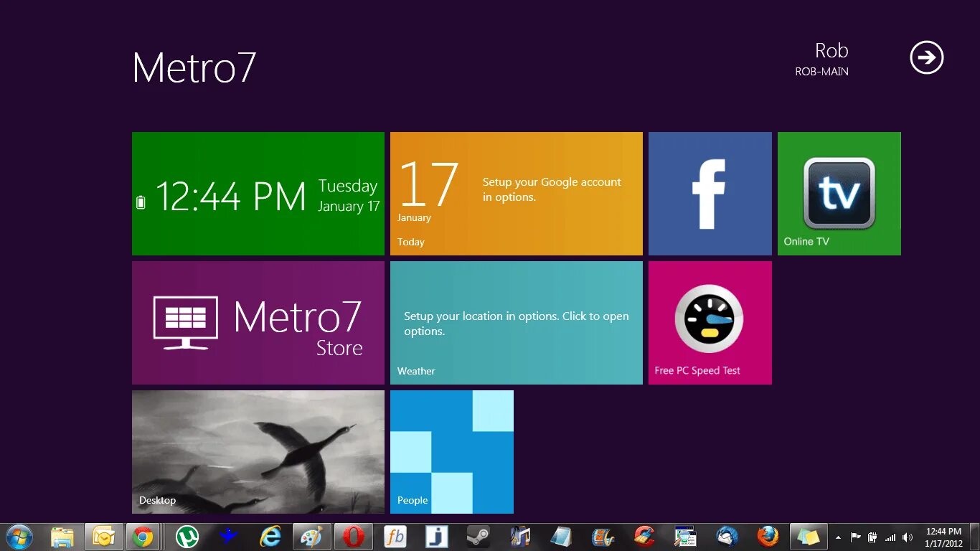Launch uTorrent from the taskbar
Image resolution: width=980 pixels, height=551 pixels.
187,537
